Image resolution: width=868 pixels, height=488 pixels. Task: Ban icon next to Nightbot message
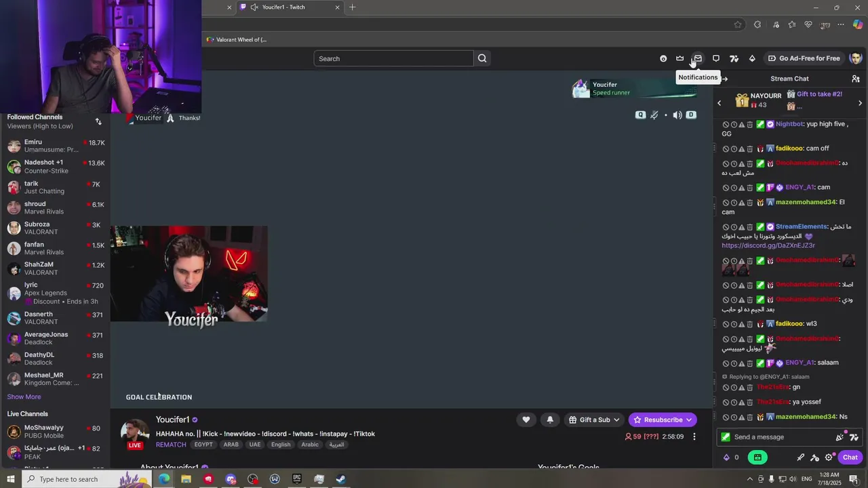(x=726, y=125)
